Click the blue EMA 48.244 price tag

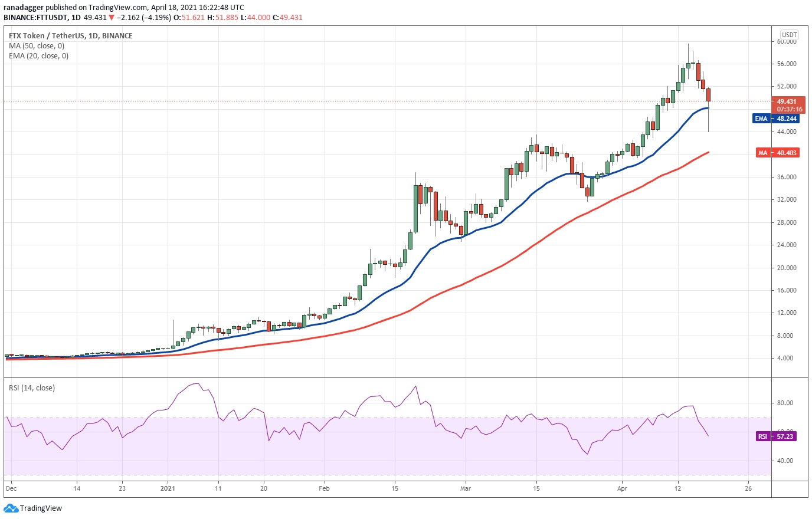(776, 119)
